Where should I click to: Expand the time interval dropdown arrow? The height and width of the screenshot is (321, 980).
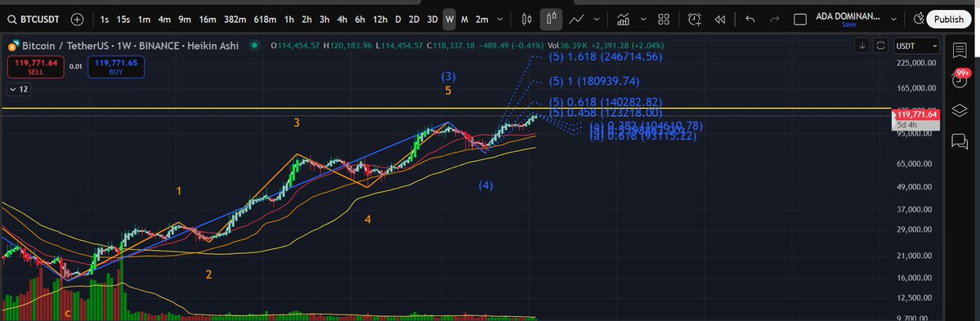pyautogui.click(x=500, y=20)
